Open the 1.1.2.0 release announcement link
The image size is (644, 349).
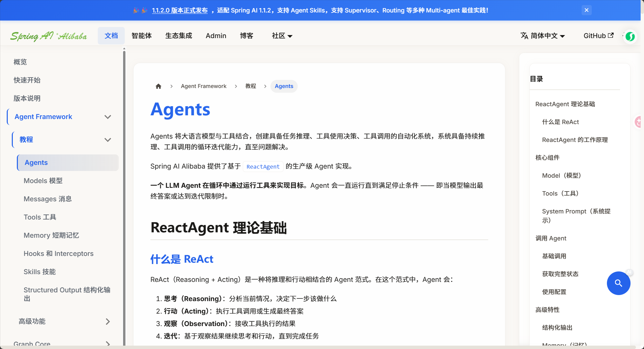pyautogui.click(x=180, y=10)
